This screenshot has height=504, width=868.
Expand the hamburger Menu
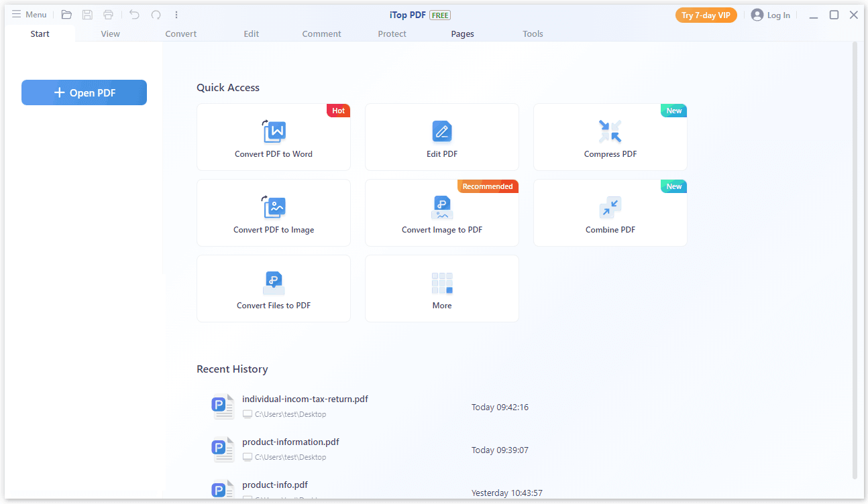[x=29, y=15]
